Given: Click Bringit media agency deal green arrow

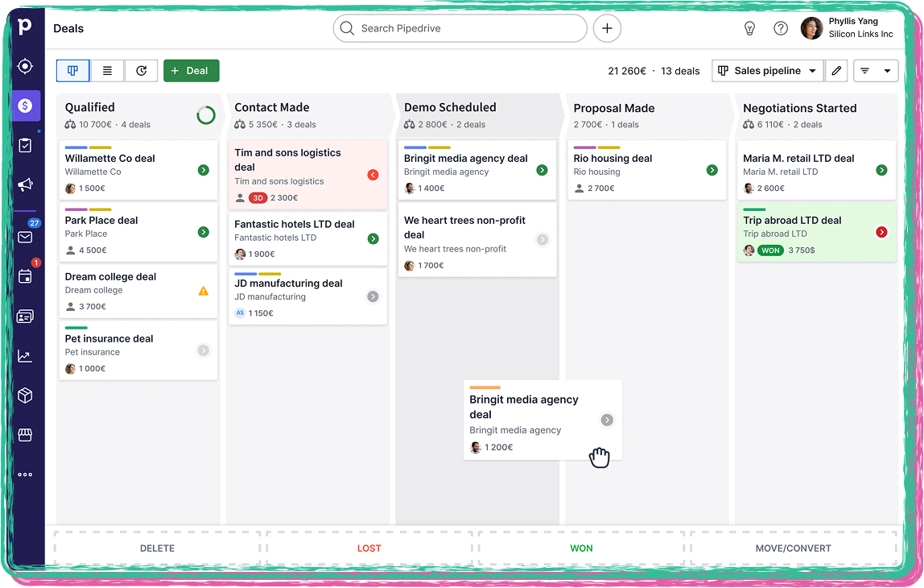Looking at the screenshot, I should point(542,171).
